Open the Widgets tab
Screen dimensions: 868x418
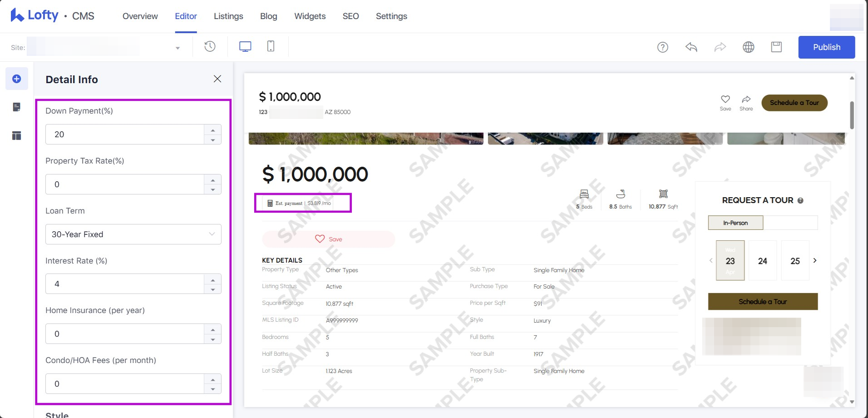click(310, 16)
